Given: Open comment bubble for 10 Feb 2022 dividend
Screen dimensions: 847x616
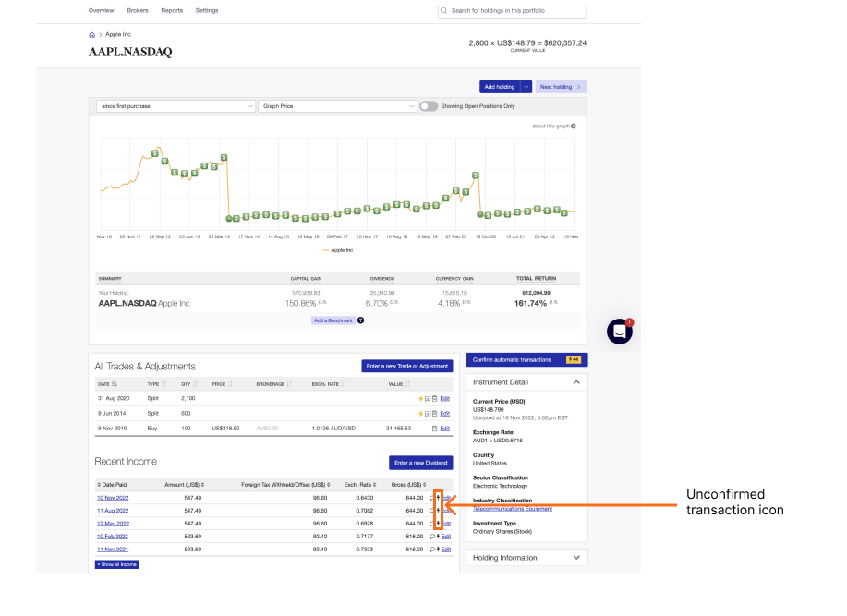Looking at the screenshot, I should click(432, 537).
